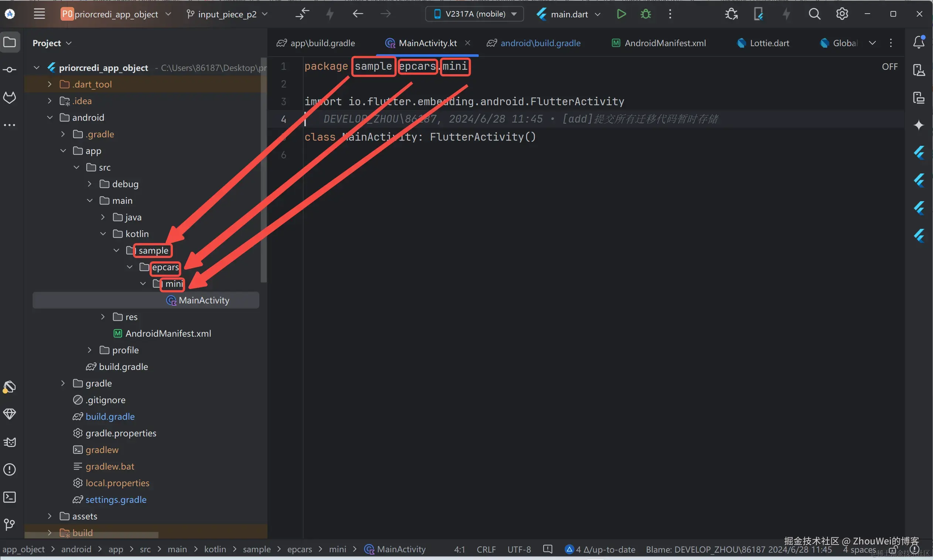The height and width of the screenshot is (560, 933).
Task: Open the Search Everywhere magnifier
Action: pos(814,14)
